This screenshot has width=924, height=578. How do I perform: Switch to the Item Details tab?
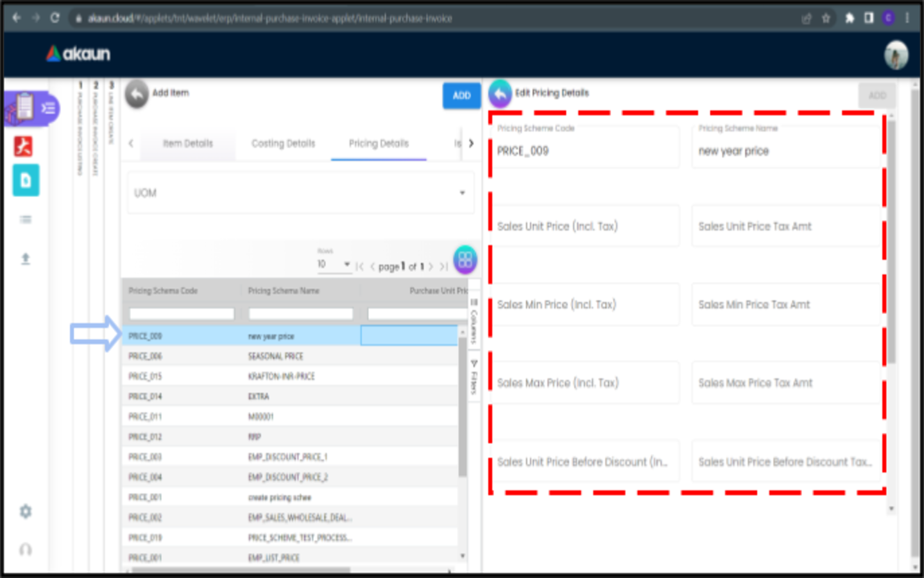coord(188,143)
